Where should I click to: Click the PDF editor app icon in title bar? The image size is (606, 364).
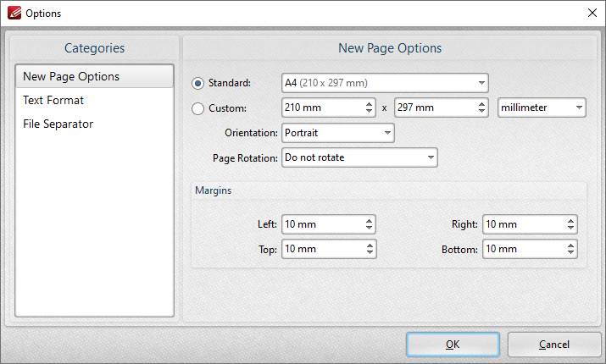[x=14, y=14]
